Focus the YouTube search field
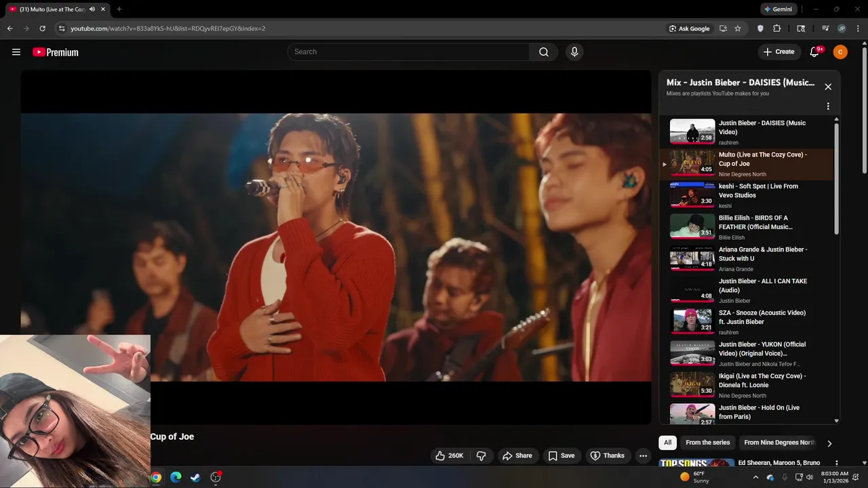Viewport: 868px width, 488px height. (408, 52)
